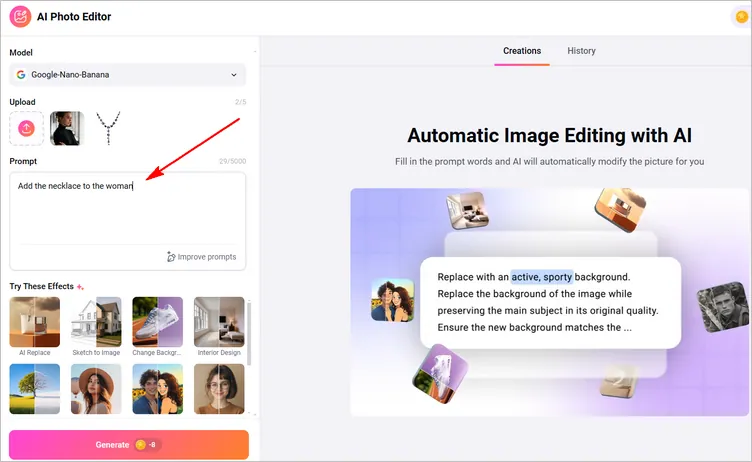This screenshot has height=462, width=752.
Task: Click the couple photo tile in demo banner
Action: 392,300
